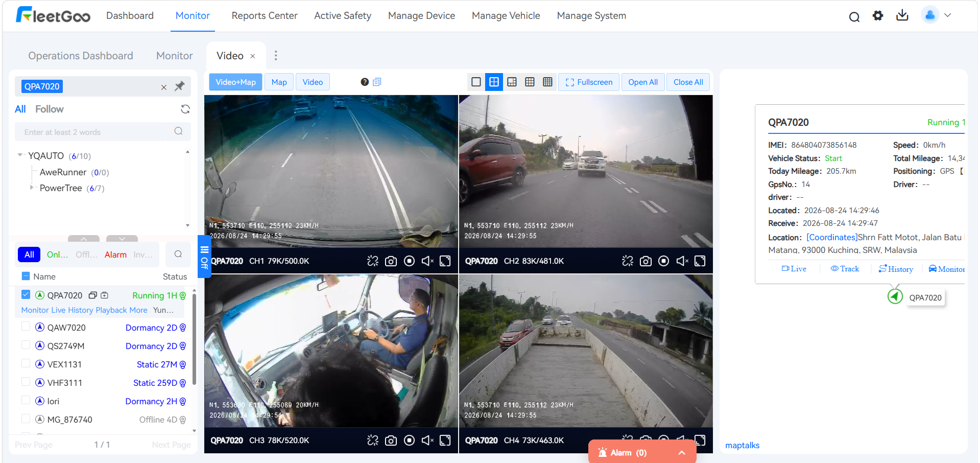Image resolution: width=980 pixels, height=463 pixels.
Task: Click the Fullscreen button
Action: (589, 82)
